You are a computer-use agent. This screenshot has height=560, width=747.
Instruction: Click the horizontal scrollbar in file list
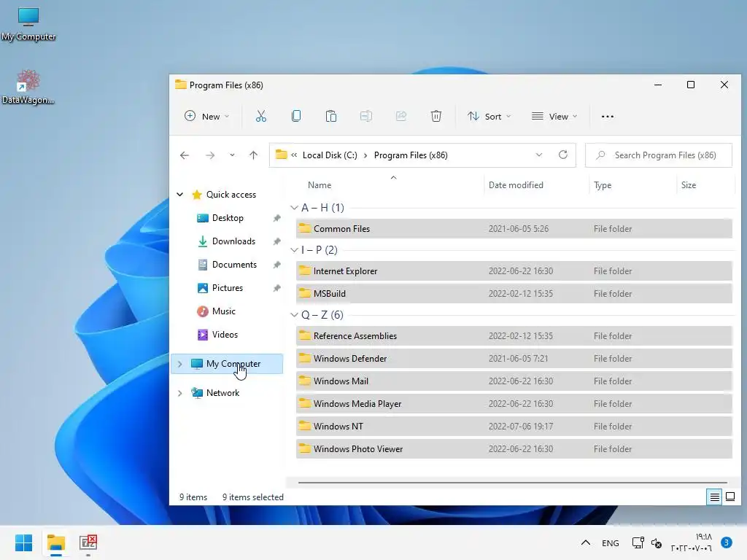click(513, 483)
